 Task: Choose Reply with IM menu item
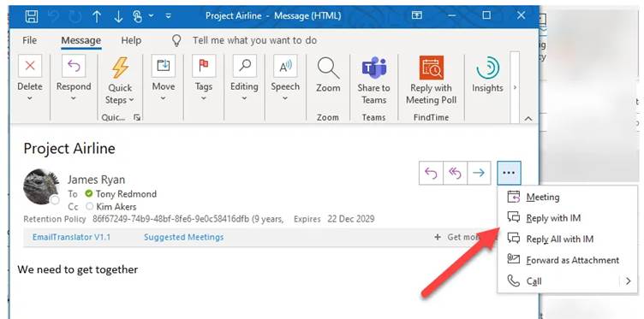[568, 218]
